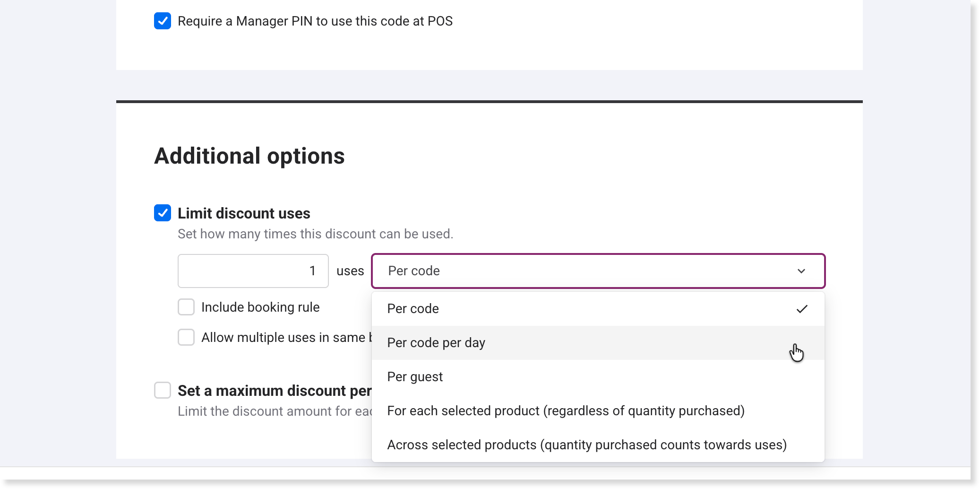Image resolution: width=980 pixels, height=489 pixels.
Task: Check the Set a maximum discount box
Action: [163, 391]
